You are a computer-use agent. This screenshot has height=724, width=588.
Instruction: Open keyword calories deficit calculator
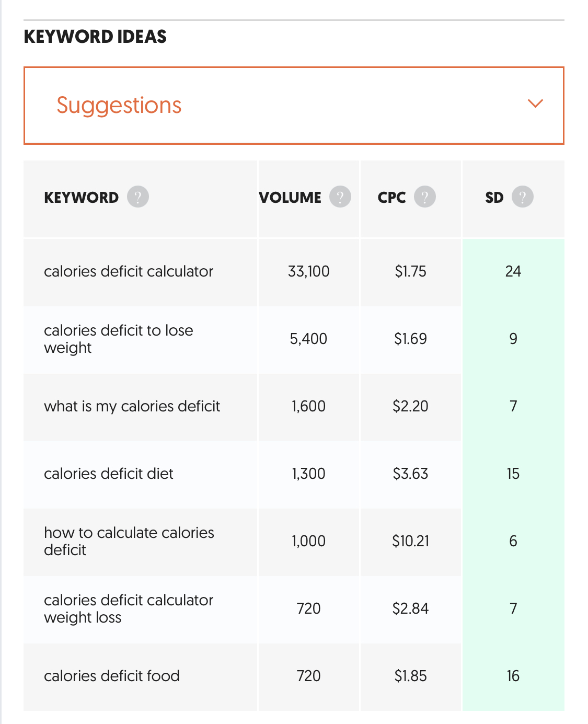[129, 271]
